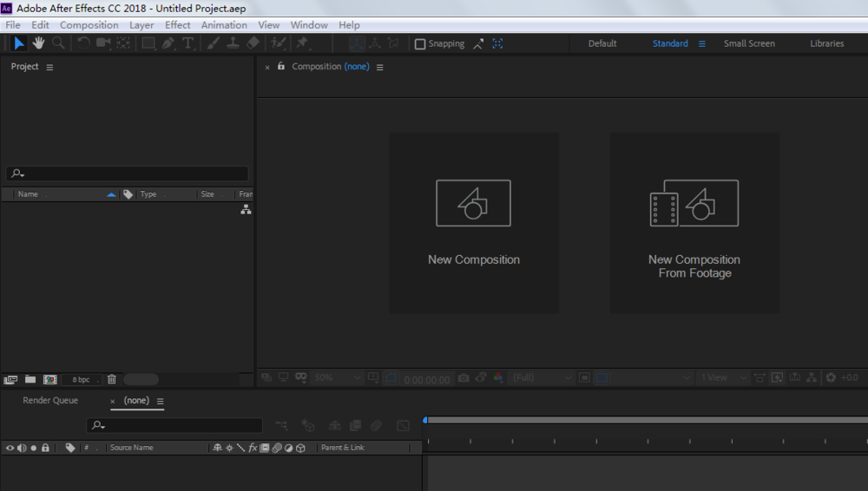The height and width of the screenshot is (491, 868).
Task: Toggle transparency grid button in viewer
Action: point(602,377)
